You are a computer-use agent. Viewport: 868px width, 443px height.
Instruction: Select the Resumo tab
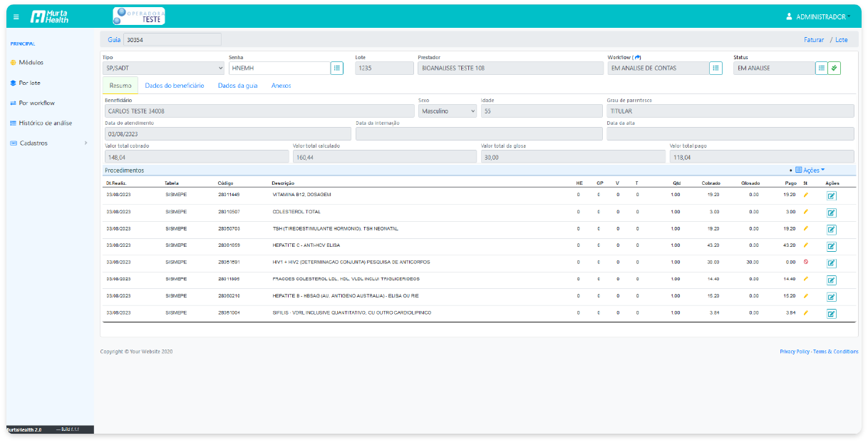click(120, 86)
